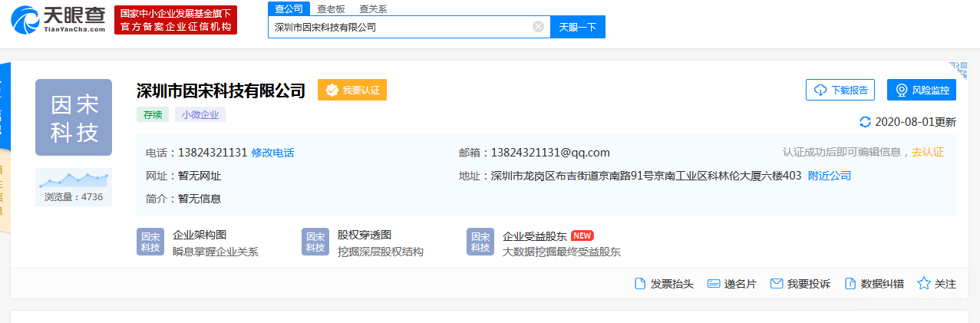Click the 小微企业 tag

click(x=200, y=114)
